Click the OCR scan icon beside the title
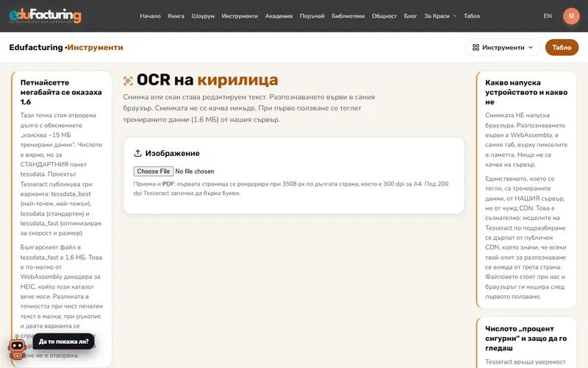 click(x=128, y=80)
